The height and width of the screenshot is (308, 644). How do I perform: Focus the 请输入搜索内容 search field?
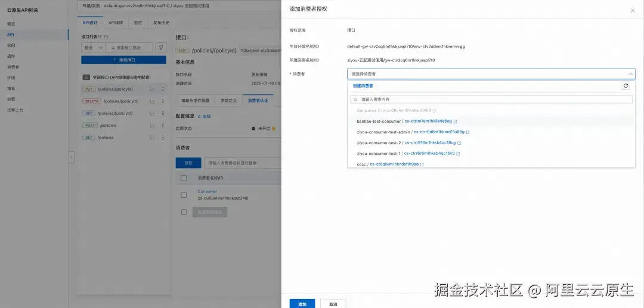(491, 99)
